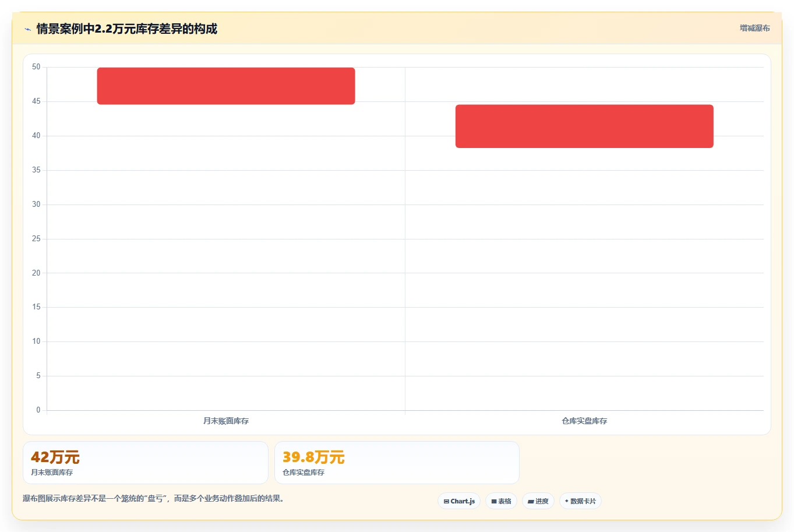
Task: Click the y-axis tick label 50
Action: (x=36, y=67)
